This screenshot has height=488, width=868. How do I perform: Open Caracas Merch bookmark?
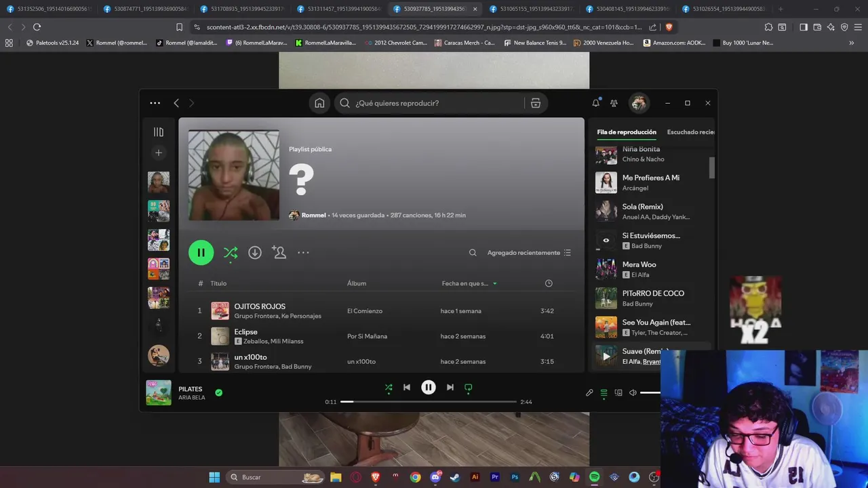coord(465,43)
